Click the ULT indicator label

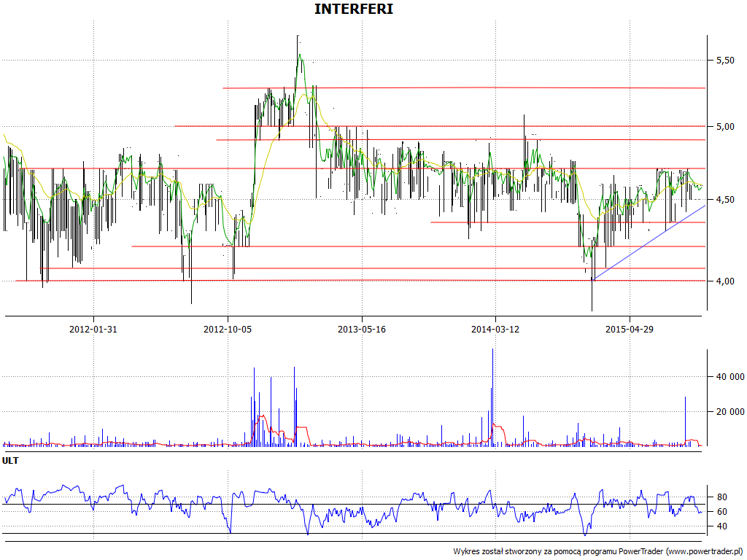[10, 461]
